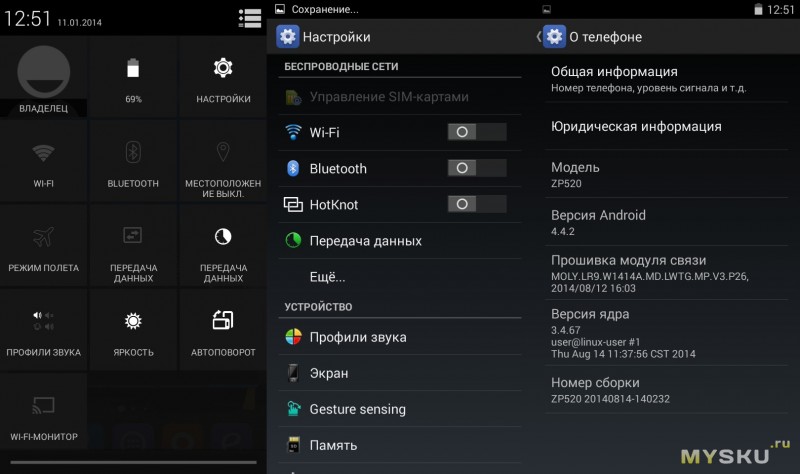Tap Номер сборки build number row
The image size is (800, 474).
pyautogui.click(x=666, y=390)
